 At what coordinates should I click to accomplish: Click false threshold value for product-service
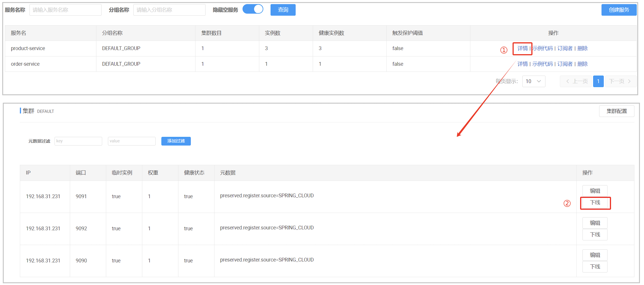coord(398,48)
